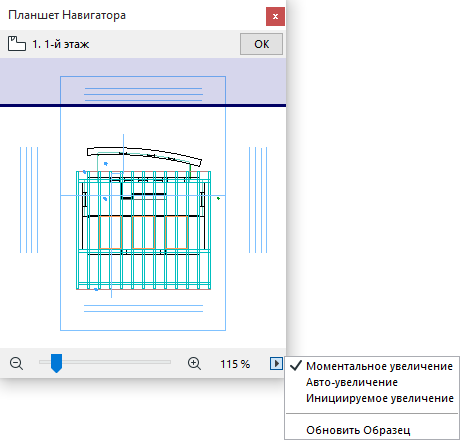Click the 115 % zoom value
The image size is (461, 442).
pos(235,364)
